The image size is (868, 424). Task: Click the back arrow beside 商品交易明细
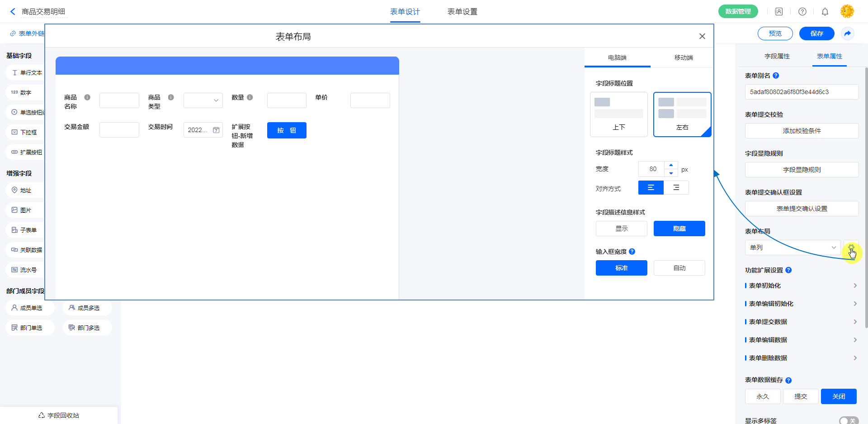[x=13, y=12]
